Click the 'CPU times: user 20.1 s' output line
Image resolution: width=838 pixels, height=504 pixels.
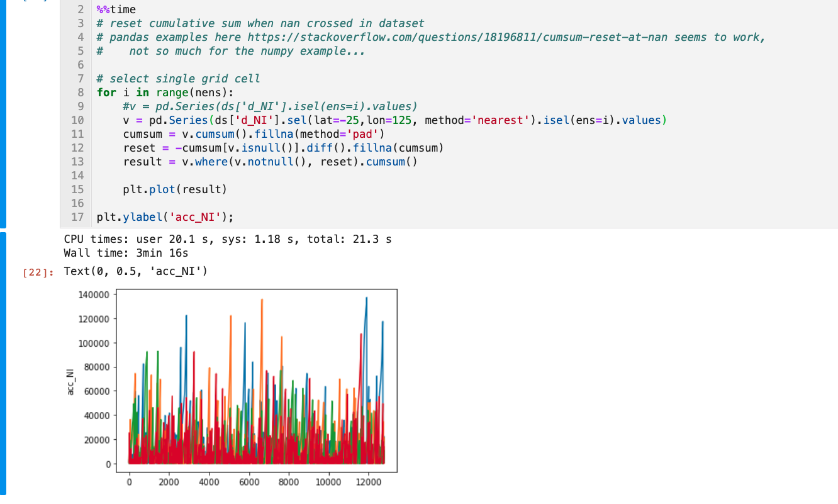(228, 240)
